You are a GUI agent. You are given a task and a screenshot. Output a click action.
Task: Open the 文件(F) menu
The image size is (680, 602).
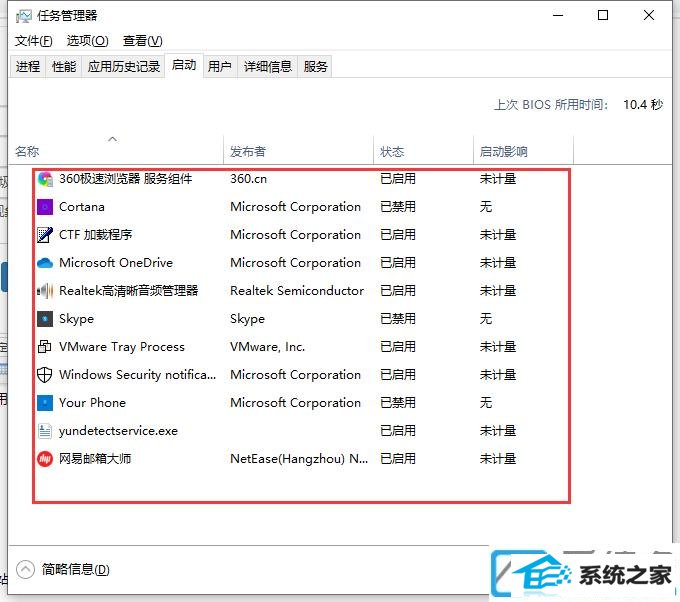[33, 41]
